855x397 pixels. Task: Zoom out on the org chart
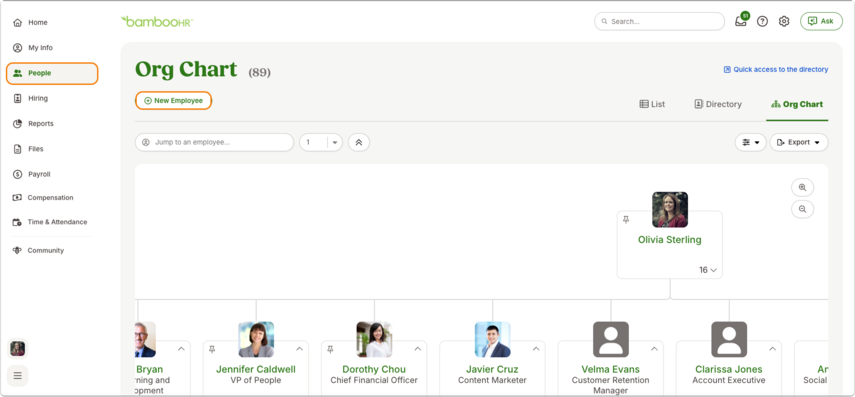(802, 209)
